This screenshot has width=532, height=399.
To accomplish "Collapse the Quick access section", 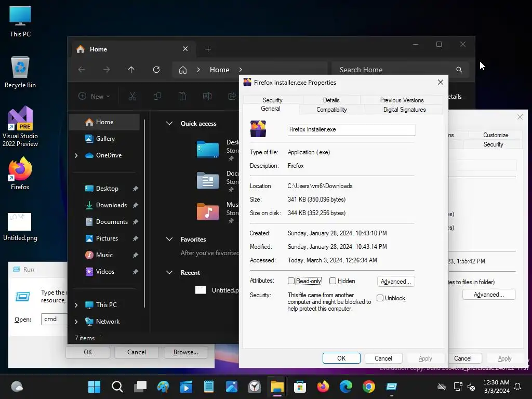I will [x=169, y=124].
